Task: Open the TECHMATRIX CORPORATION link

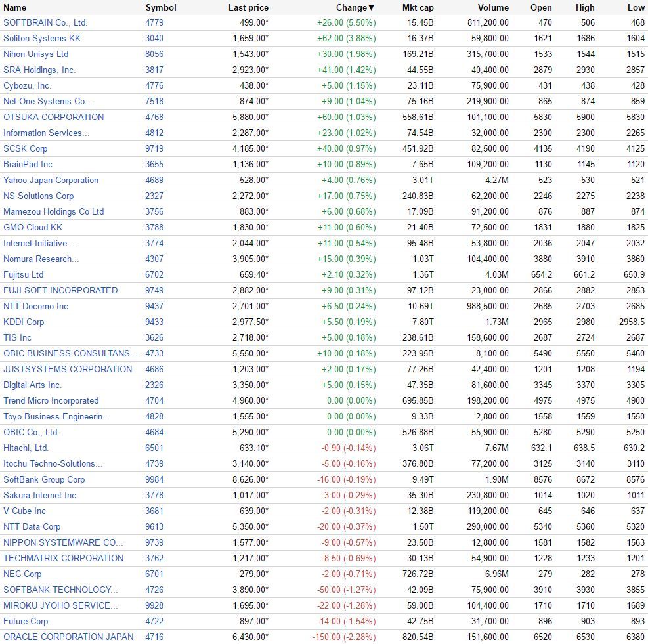Action: click(x=63, y=558)
